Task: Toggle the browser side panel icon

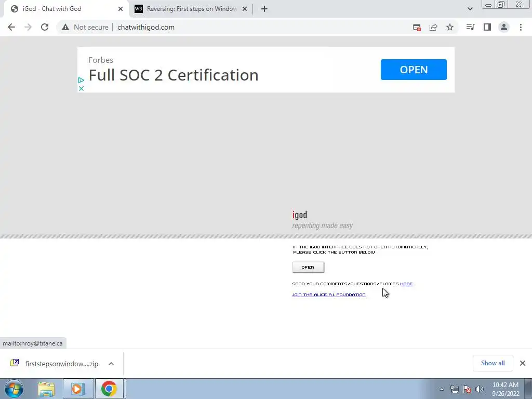Action: click(x=487, y=27)
